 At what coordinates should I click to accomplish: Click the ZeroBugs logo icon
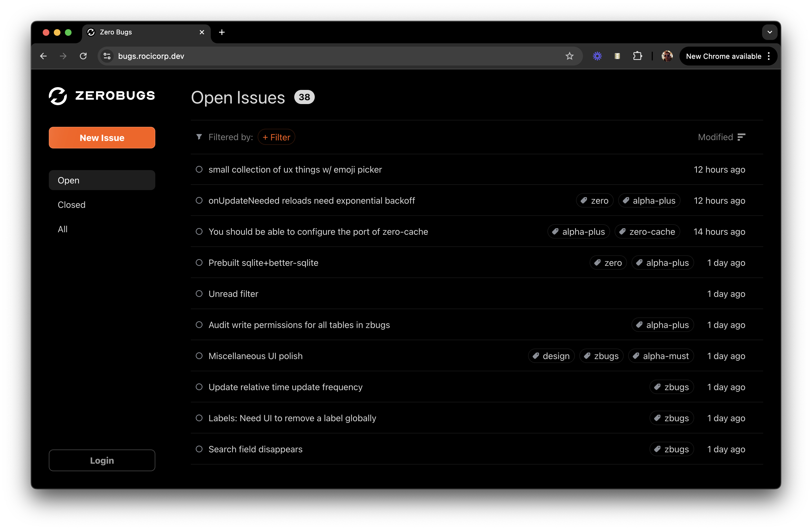58,96
